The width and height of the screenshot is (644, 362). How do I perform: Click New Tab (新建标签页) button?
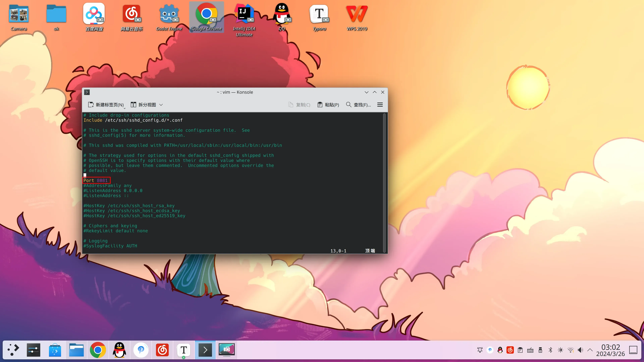105,105
